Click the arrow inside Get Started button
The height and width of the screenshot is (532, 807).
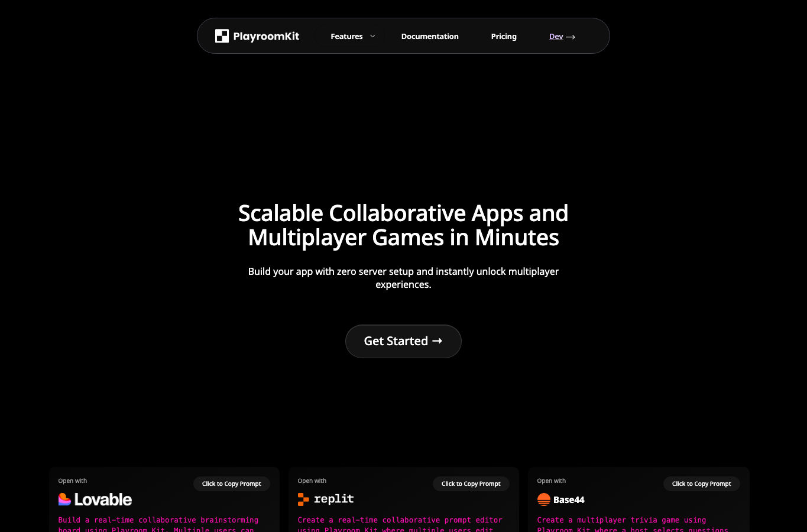tap(437, 341)
